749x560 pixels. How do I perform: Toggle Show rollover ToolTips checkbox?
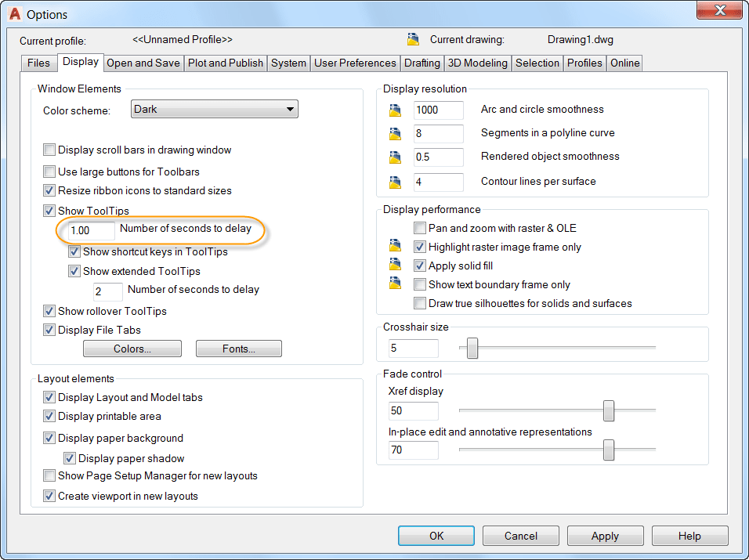point(49,312)
